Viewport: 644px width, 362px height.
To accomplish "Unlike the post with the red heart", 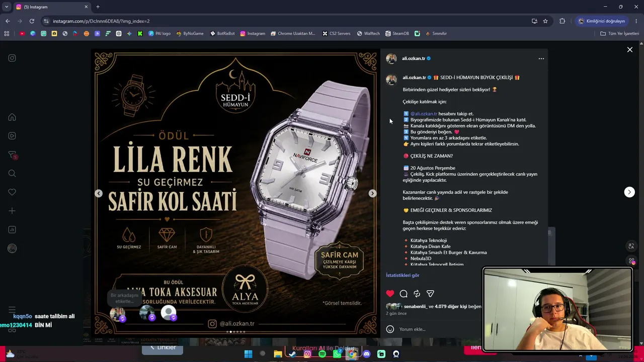I will point(390,294).
